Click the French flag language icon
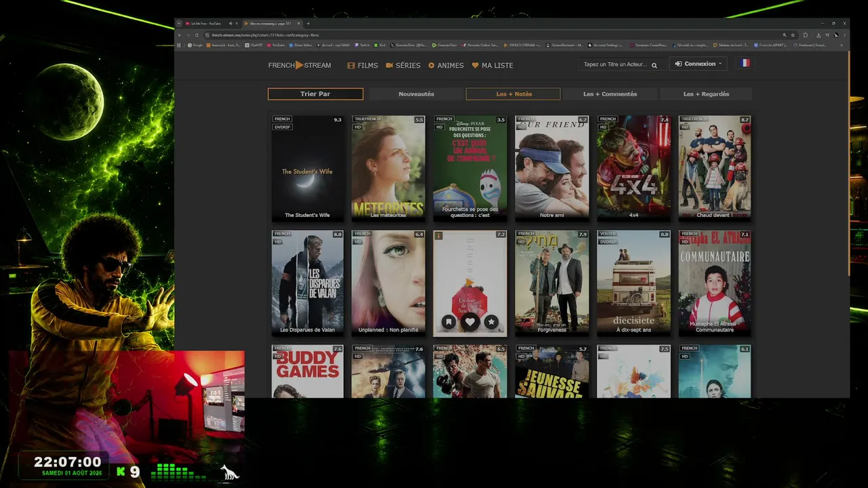Viewport: 868px width, 488px height. click(745, 63)
